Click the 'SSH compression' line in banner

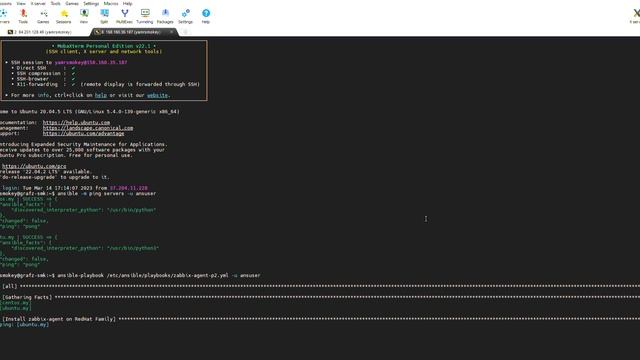pyautogui.click(x=43, y=73)
